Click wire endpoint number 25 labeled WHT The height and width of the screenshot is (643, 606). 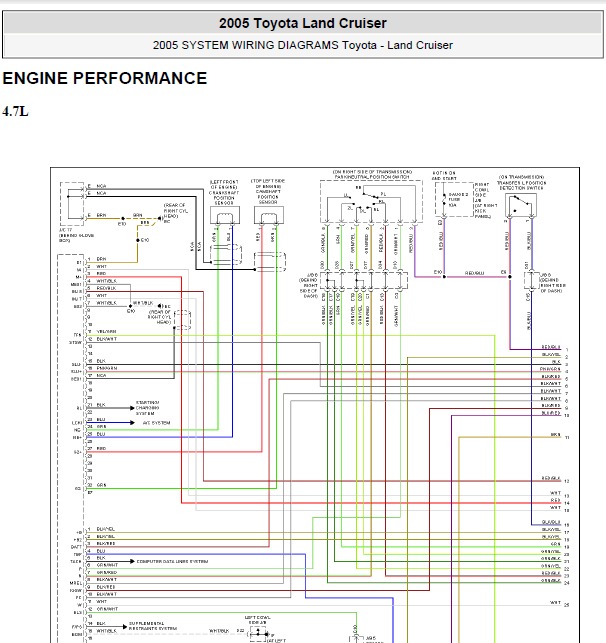(x=567, y=605)
